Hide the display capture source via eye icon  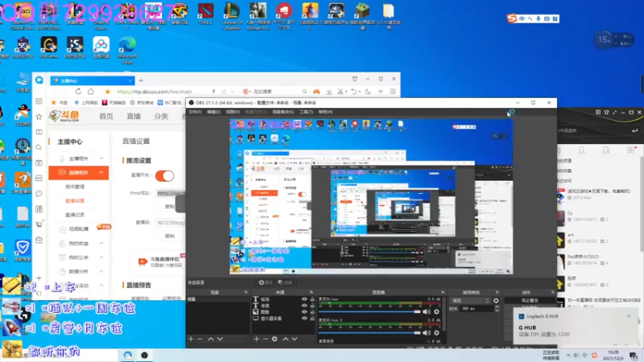pyautogui.click(x=304, y=318)
